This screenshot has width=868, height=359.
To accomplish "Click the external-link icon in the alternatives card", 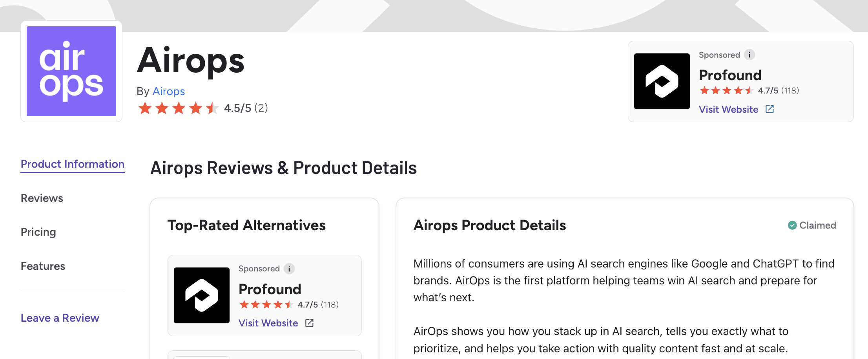I will point(309,323).
